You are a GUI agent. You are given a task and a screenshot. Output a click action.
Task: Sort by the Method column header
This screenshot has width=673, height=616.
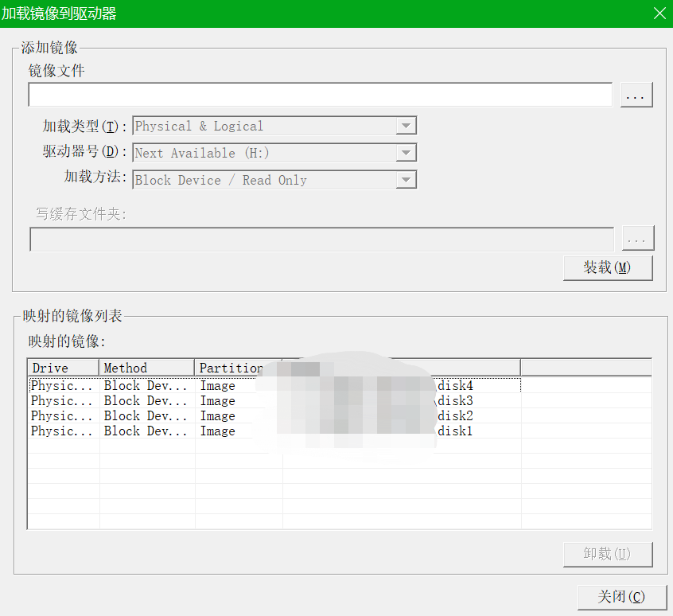point(147,368)
